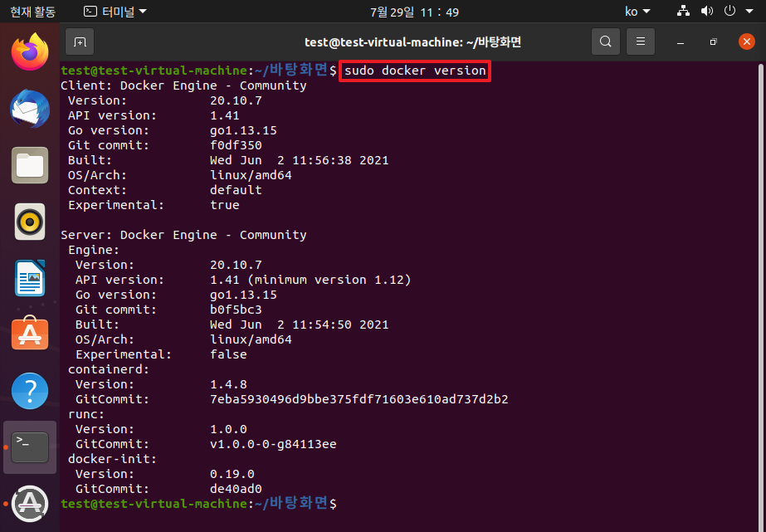Click containerd version 1.4.8
The width and height of the screenshot is (766, 532).
coord(228,384)
